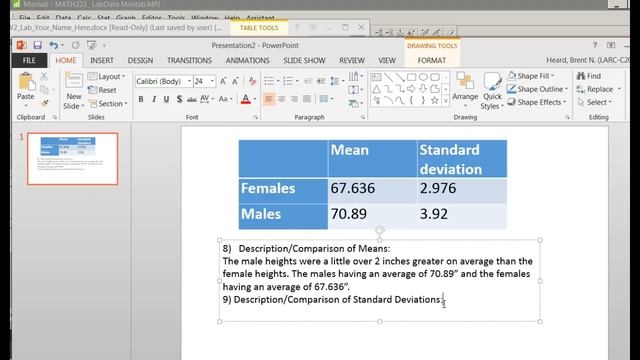Open the Calibri (Body) font name dropdown
640x360 pixels.
189,81
